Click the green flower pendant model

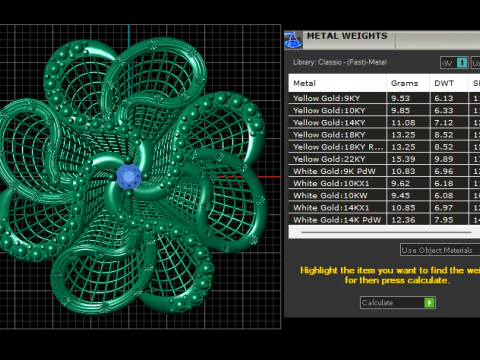[x=133, y=177]
